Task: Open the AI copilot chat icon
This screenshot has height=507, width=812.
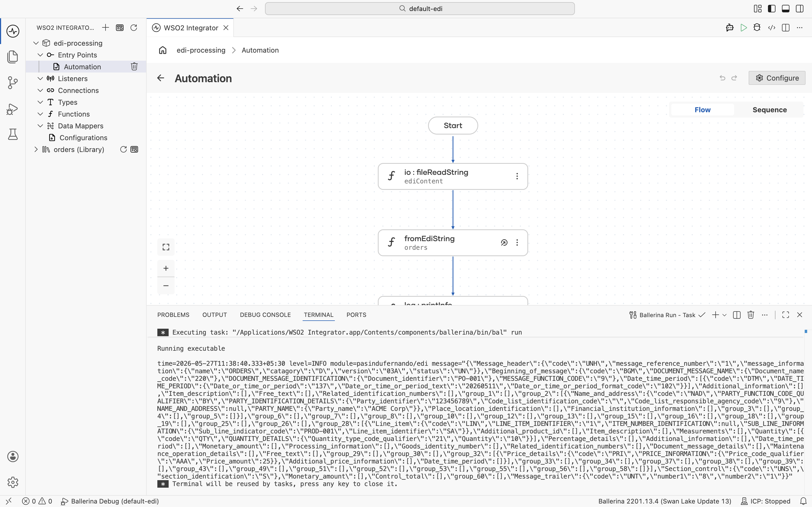Action: coord(730,27)
